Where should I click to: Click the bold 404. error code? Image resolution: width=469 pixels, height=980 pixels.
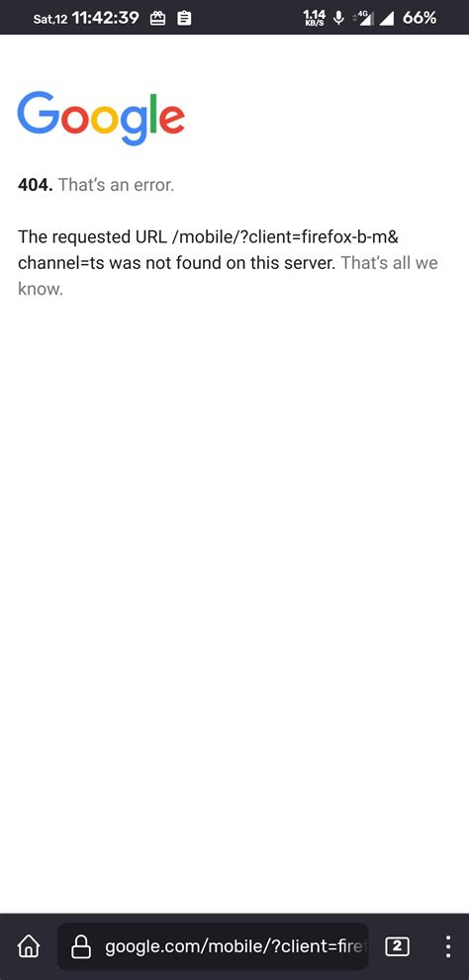(x=36, y=185)
